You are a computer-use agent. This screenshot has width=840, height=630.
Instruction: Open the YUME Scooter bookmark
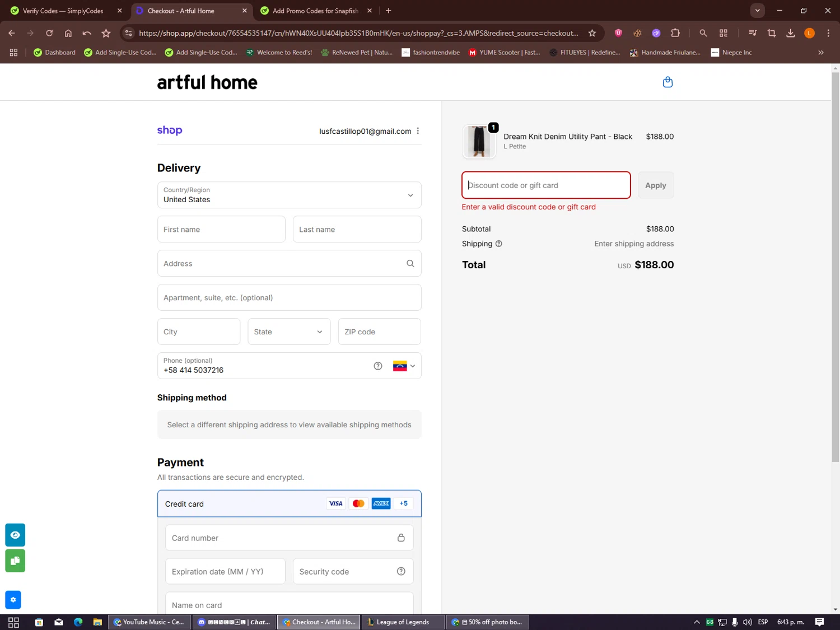tap(505, 53)
